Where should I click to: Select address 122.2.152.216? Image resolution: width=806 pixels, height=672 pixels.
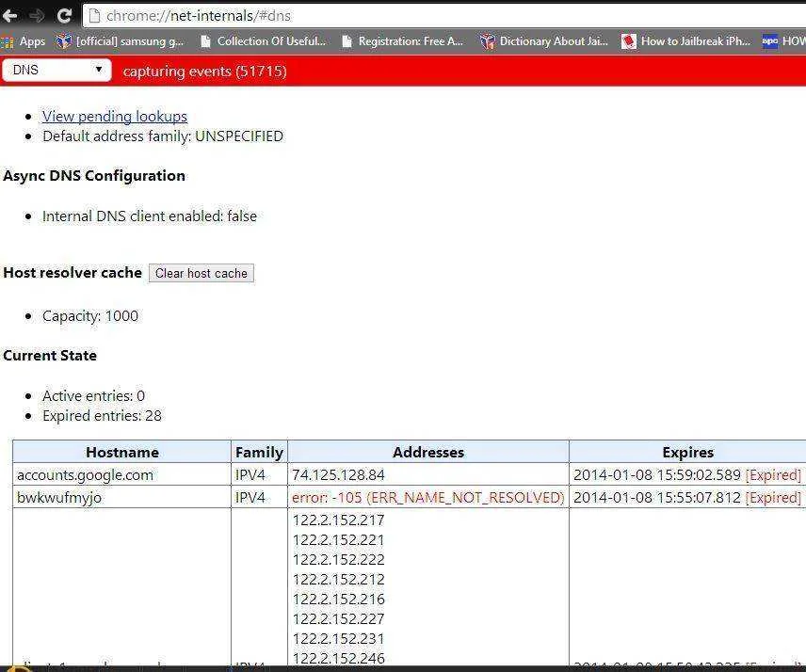(338, 599)
